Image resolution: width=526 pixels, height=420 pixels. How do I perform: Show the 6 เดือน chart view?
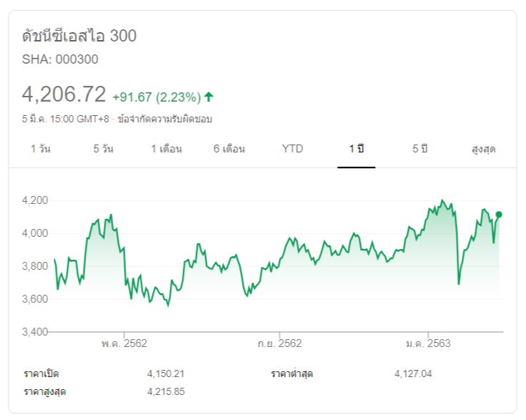point(229,149)
